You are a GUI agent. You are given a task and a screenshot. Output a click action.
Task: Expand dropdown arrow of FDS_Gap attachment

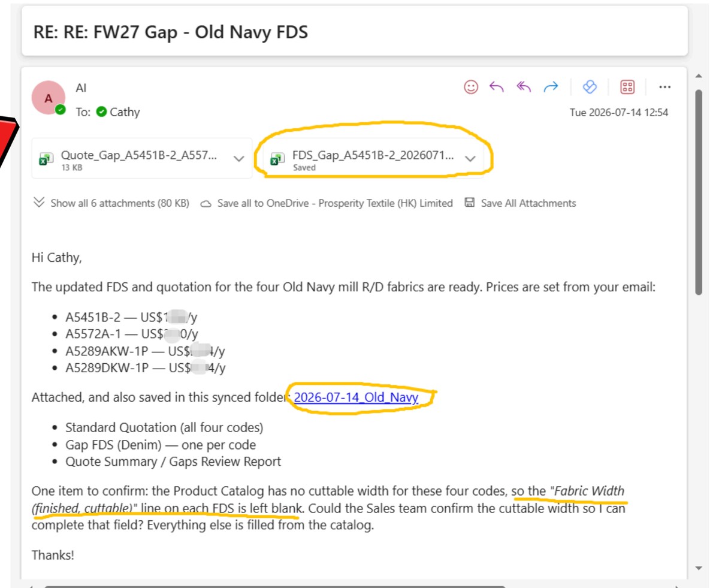click(x=470, y=159)
